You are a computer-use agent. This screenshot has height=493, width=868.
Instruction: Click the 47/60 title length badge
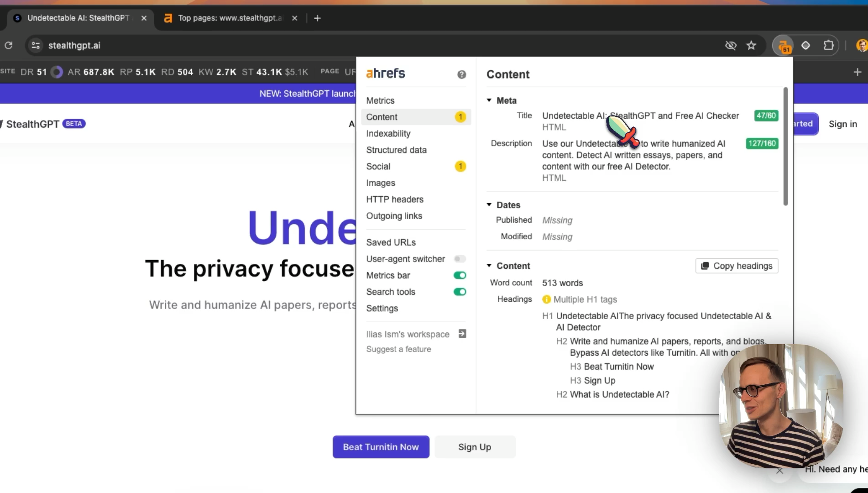[x=766, y=116]
